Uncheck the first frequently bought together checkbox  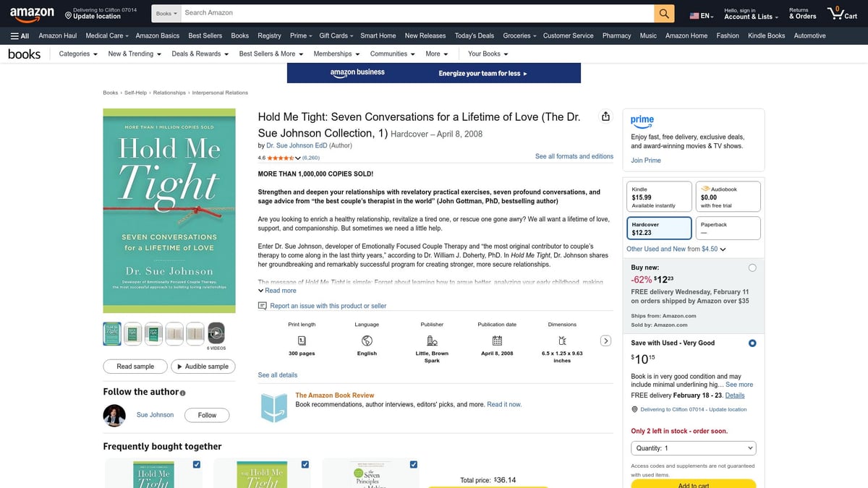[x=197, y=464]
